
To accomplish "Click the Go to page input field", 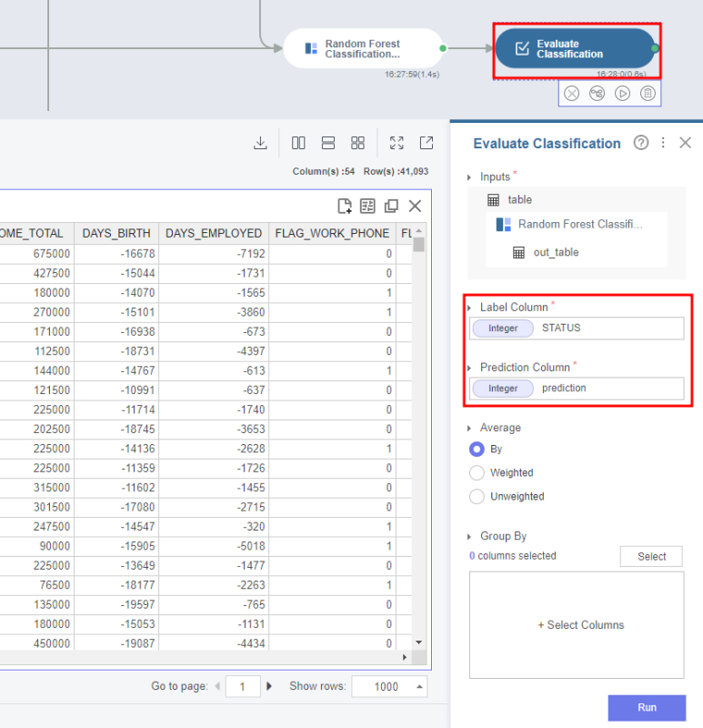I will [x=243, y=687].
